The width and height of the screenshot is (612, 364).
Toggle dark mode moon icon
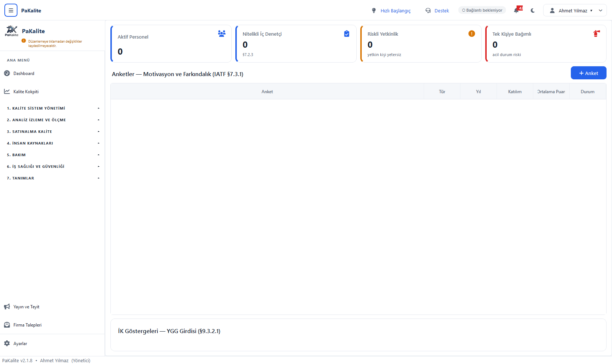533,11
